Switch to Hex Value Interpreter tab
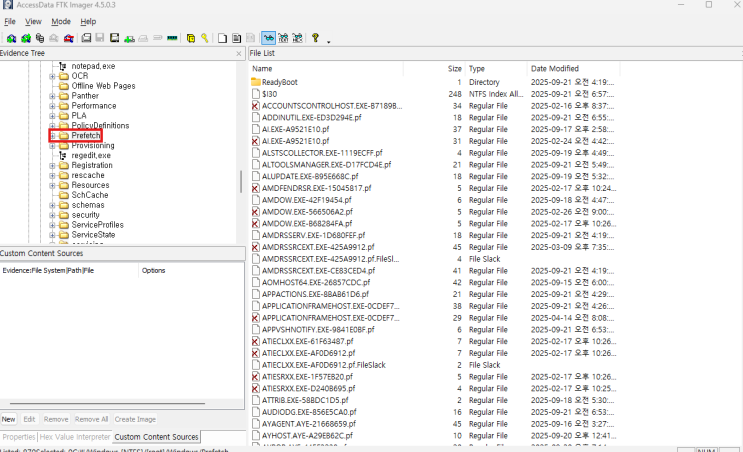Viewport: 743px width, 452px height. [75, 437]
